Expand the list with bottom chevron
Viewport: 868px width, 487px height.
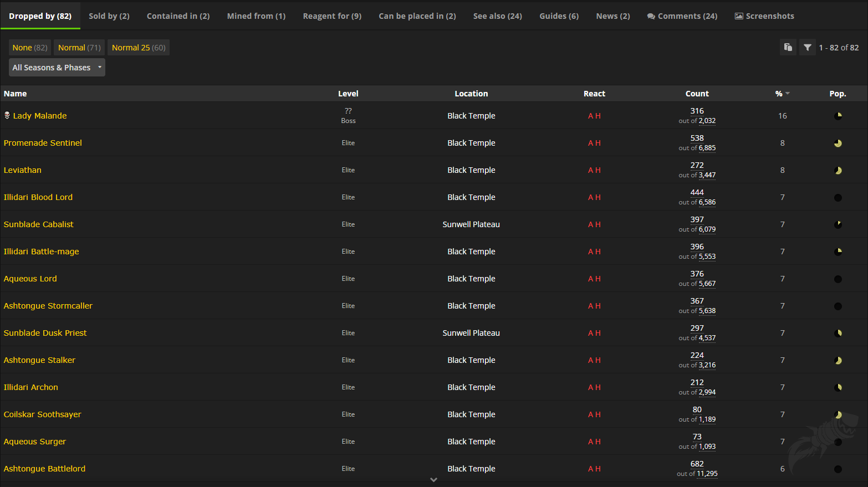click(434, 480)
